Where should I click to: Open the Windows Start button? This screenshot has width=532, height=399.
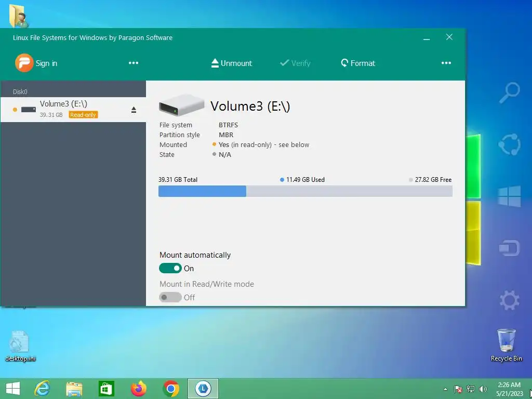click(x=13, y=389)
